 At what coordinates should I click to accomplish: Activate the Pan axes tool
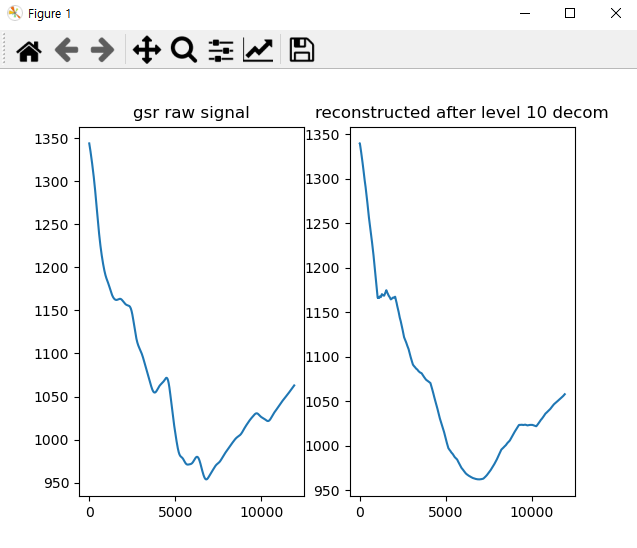(147, 50)
